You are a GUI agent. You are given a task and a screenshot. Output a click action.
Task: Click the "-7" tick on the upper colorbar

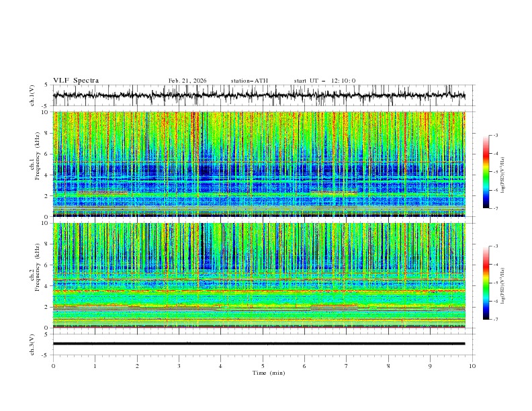tap(496, 208)
